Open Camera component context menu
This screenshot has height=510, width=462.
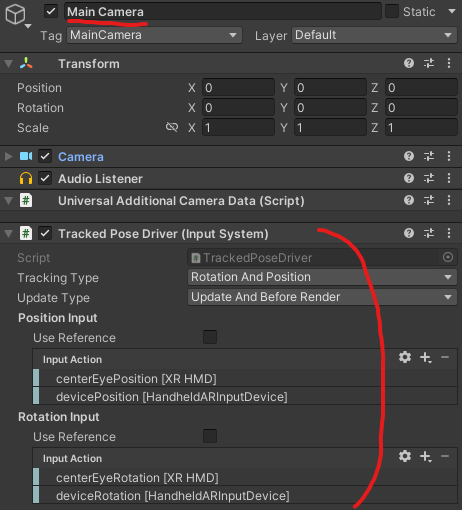pos(449,156)
